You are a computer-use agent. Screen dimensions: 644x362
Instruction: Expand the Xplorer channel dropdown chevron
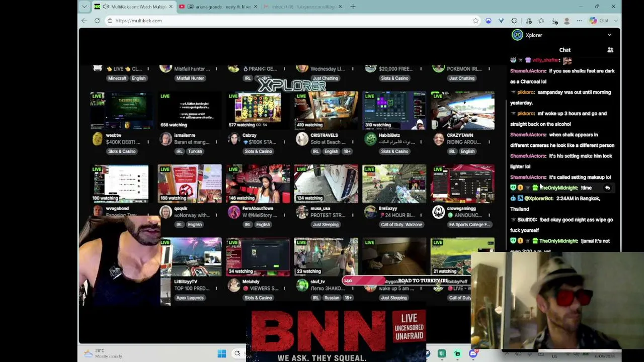click(x=609, y=35)
